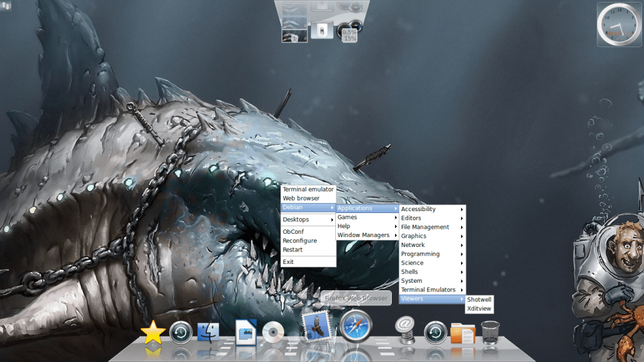Expand the Network submenu arrow

[462, 245]
